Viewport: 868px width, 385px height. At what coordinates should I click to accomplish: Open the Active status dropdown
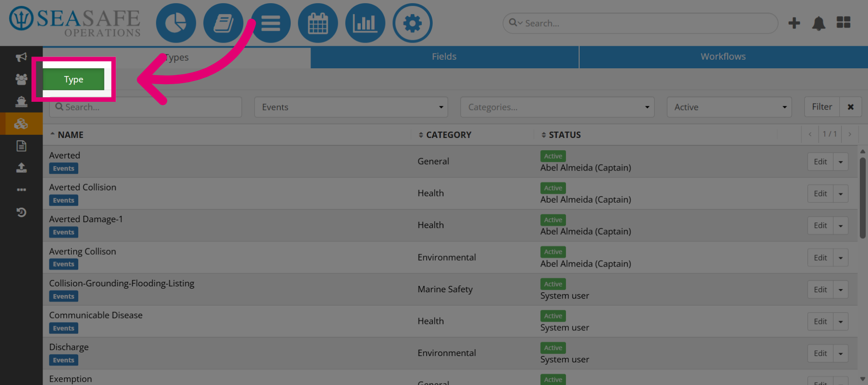(729, 107)
